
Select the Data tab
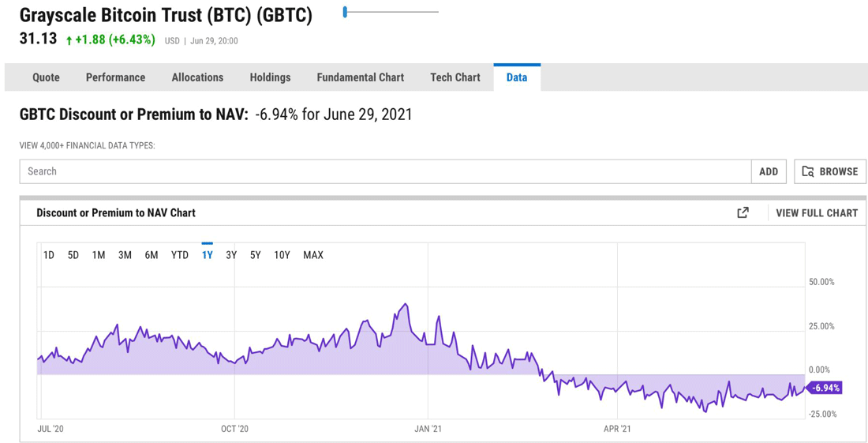(x=517, y=77)
